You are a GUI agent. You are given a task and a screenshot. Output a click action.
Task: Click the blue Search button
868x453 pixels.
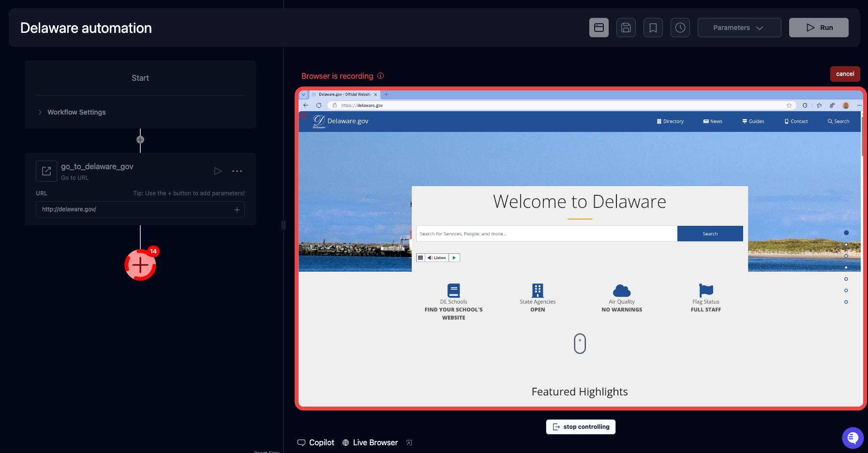(x=710, y=234)
